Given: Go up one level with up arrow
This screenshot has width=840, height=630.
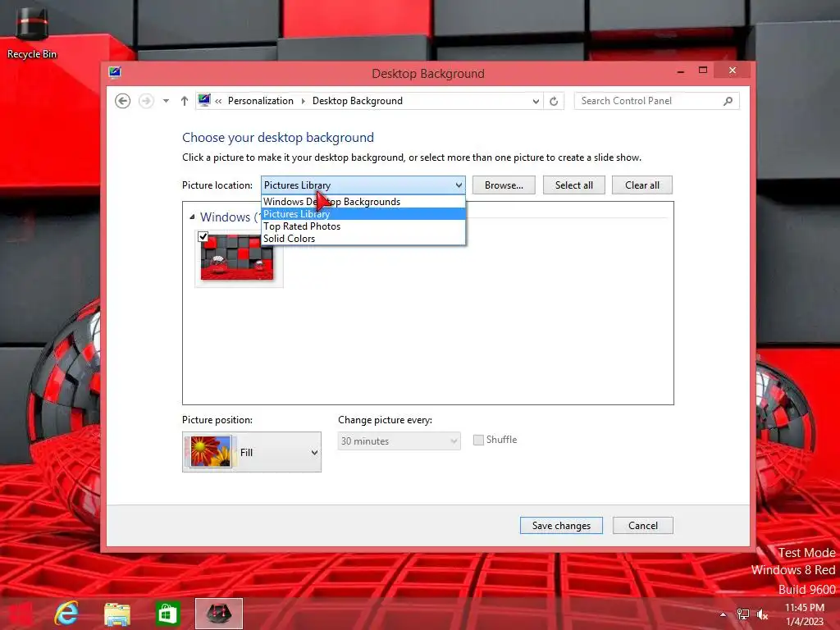Looking at the screenshot, I should (x=185, y=101).
